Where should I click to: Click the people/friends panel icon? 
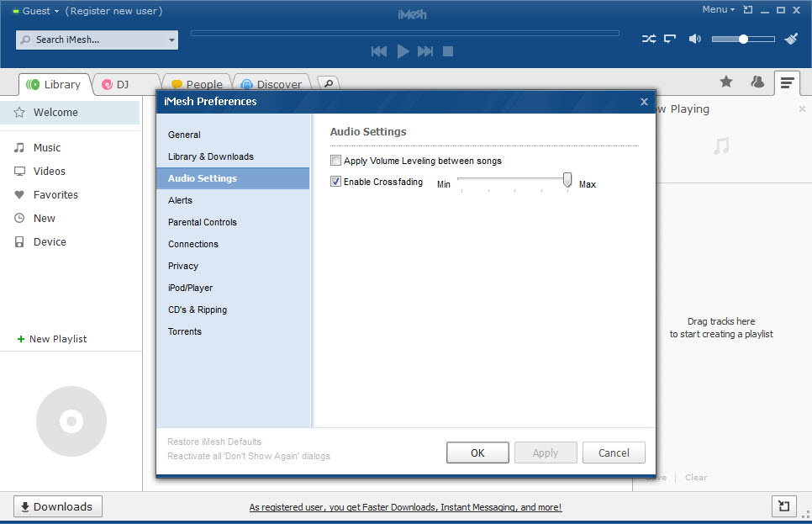(757, 82)
